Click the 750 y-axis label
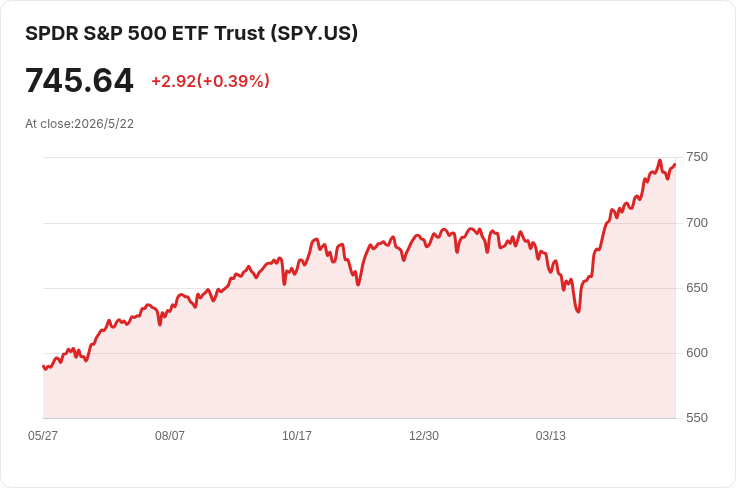Screen dimensions: 736x488 697,157
